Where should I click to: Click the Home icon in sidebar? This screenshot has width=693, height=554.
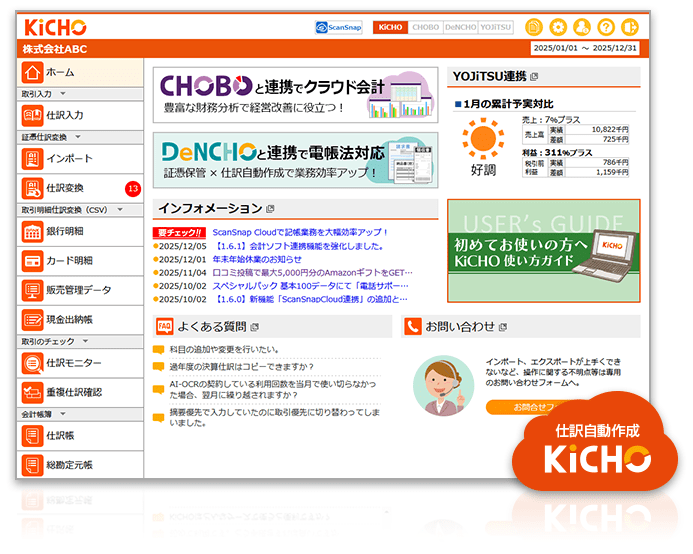point(32,72)
